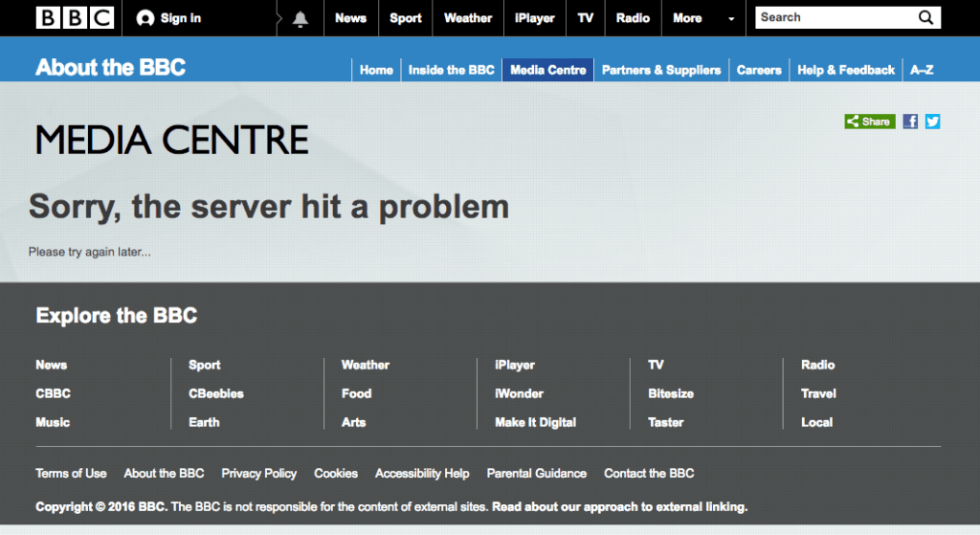
Task: Open the CBBC footer link
Action: (54, 393)
